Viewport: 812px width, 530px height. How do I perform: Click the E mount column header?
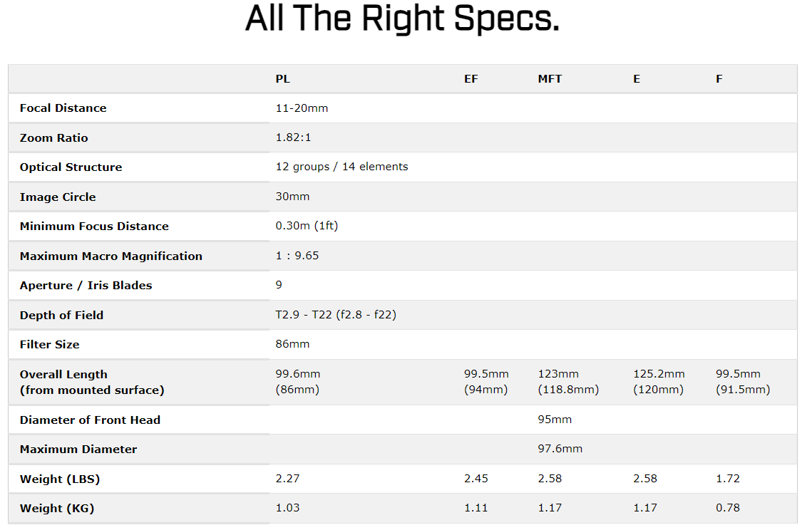coord(637,79)
